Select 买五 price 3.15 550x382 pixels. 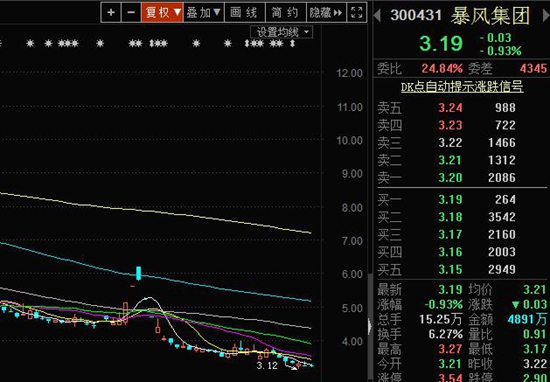450,270
